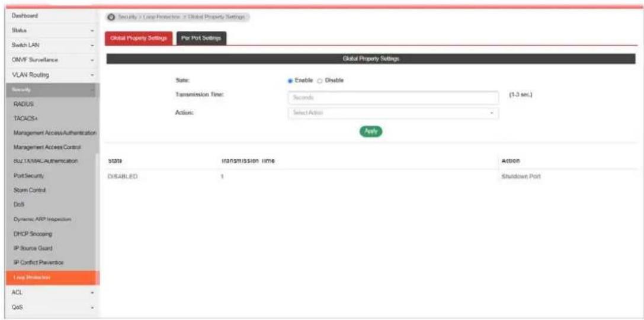Click the (1-3 sec.) range hint
The width and height of the screenshot is (644, 320).
(x=521, y=95)
